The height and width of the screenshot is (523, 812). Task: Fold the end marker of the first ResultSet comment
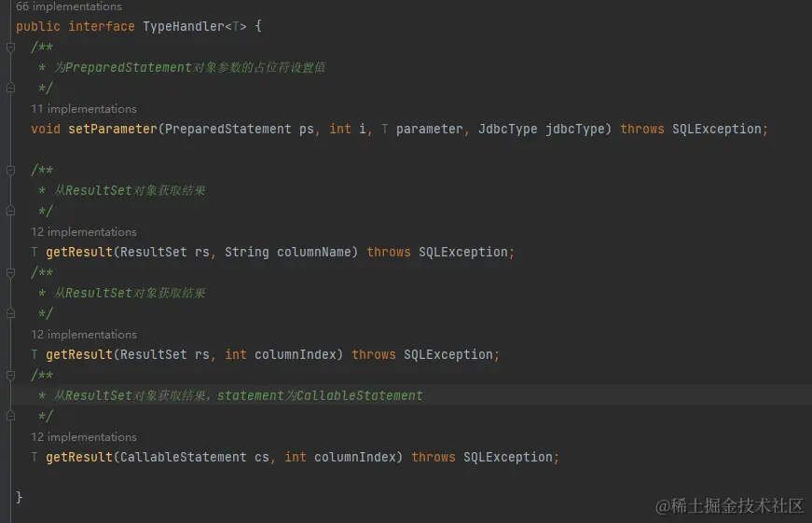pos(10,211)
